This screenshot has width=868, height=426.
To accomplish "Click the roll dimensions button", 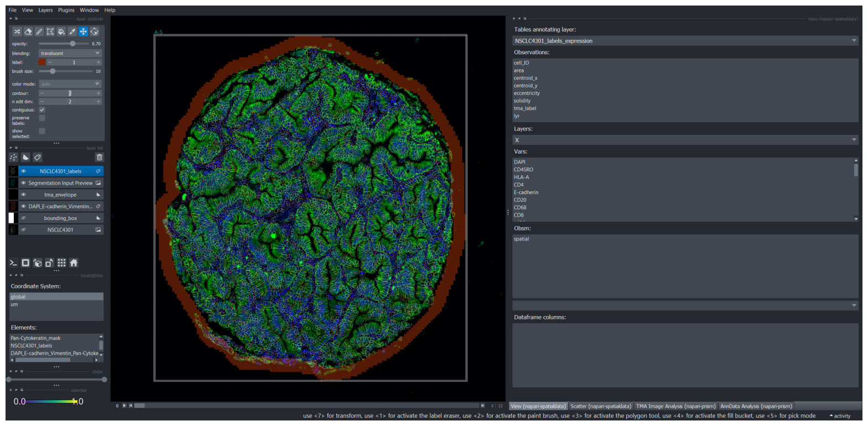I will [x=38, y=263].
